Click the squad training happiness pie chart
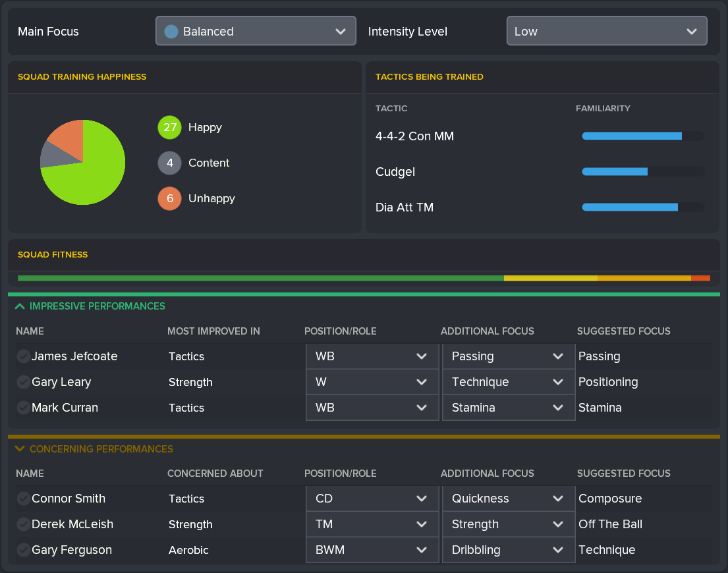 coord(82,162)
